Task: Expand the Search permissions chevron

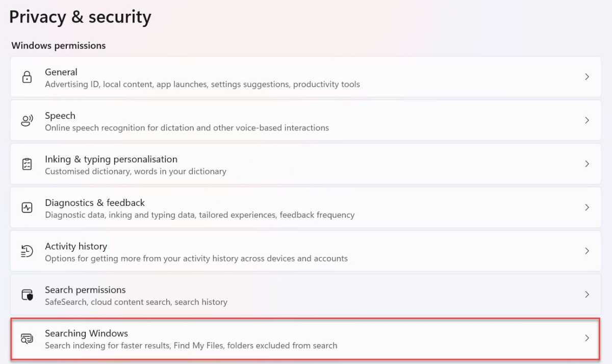Action: [587, 295]
